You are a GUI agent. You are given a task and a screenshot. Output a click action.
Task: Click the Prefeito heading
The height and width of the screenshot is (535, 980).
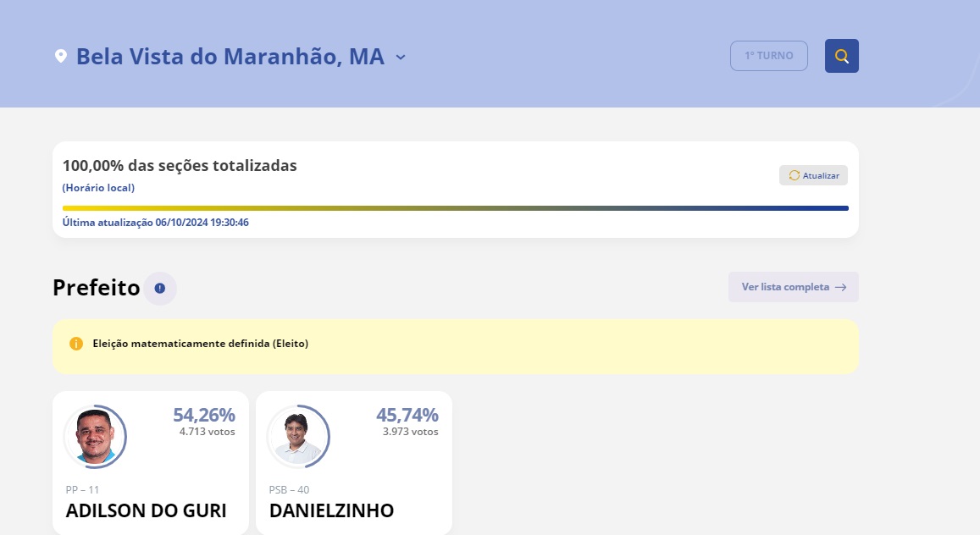coord(97,288)
